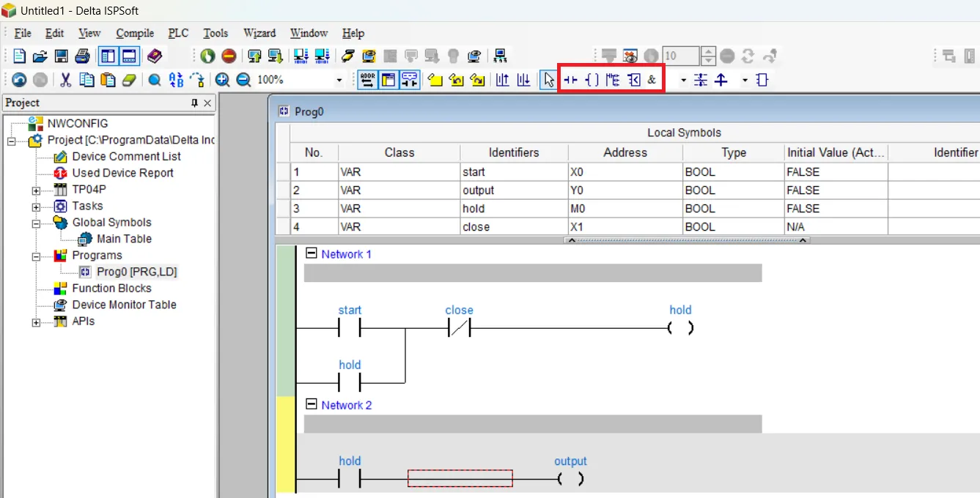Create a new project file
The image size is (980, 498).
[20, 56]
